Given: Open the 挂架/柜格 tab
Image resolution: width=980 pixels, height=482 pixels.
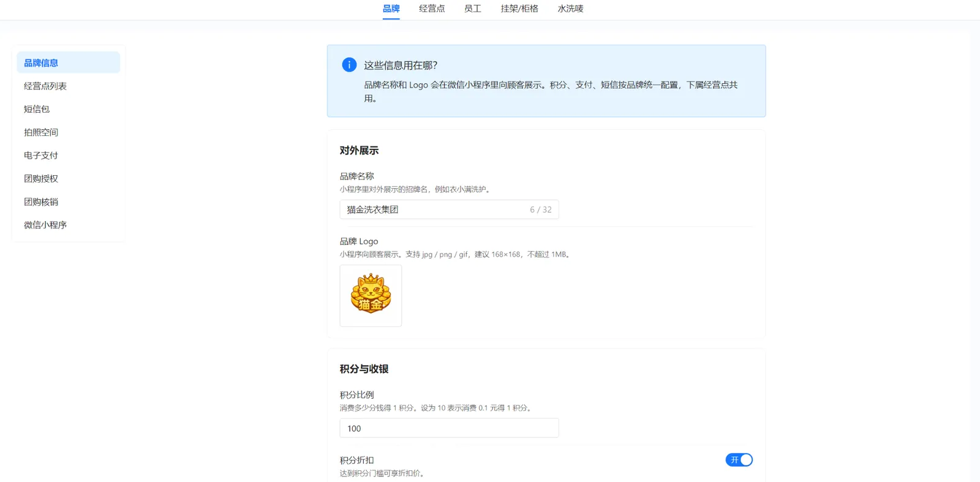Looking at the screenshot, I should [519, 9].
